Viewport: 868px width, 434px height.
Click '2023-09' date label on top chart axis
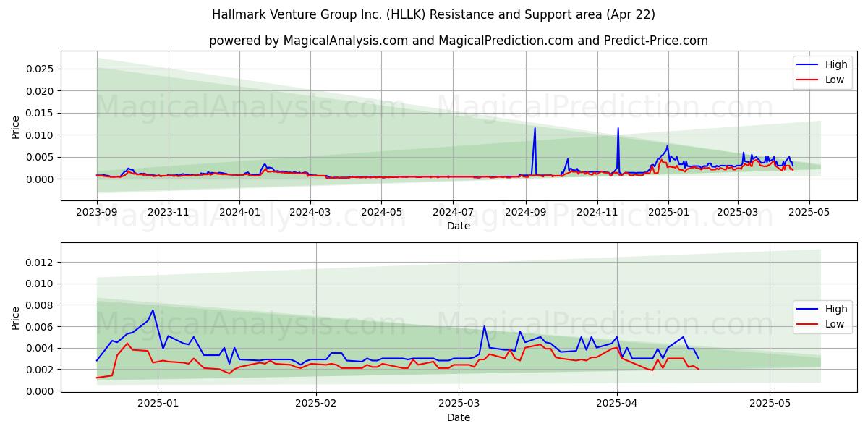[97, 212]
